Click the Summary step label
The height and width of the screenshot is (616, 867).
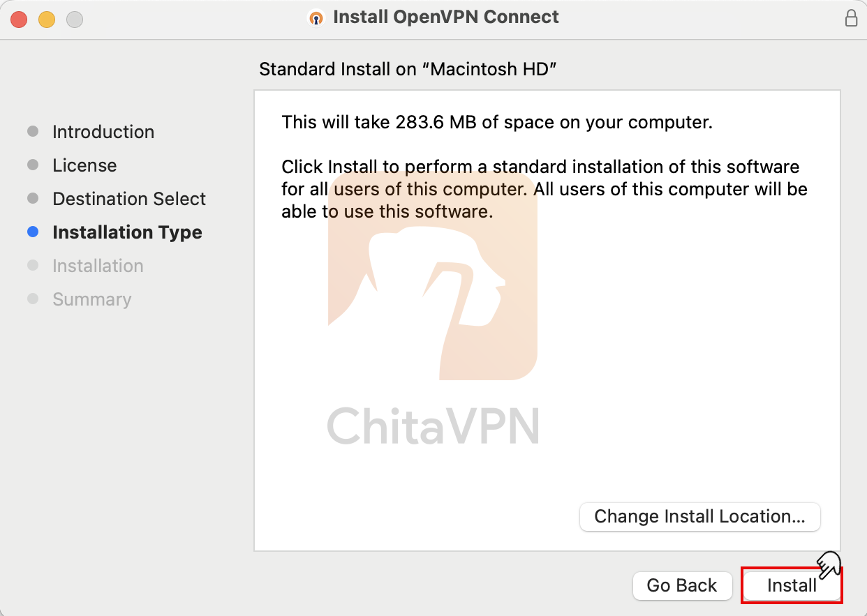point(91,299)
